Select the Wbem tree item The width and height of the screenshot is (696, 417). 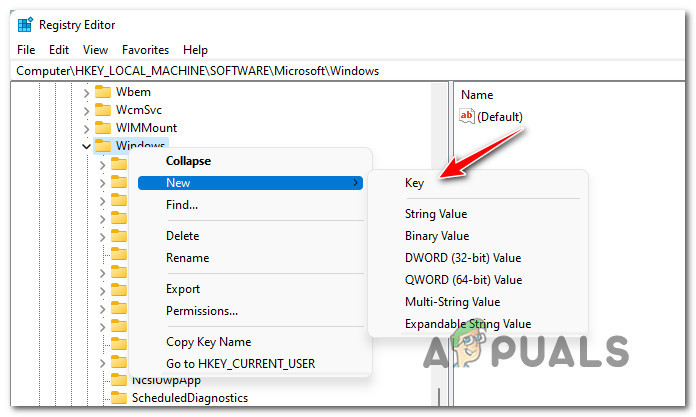coord(133,92)
